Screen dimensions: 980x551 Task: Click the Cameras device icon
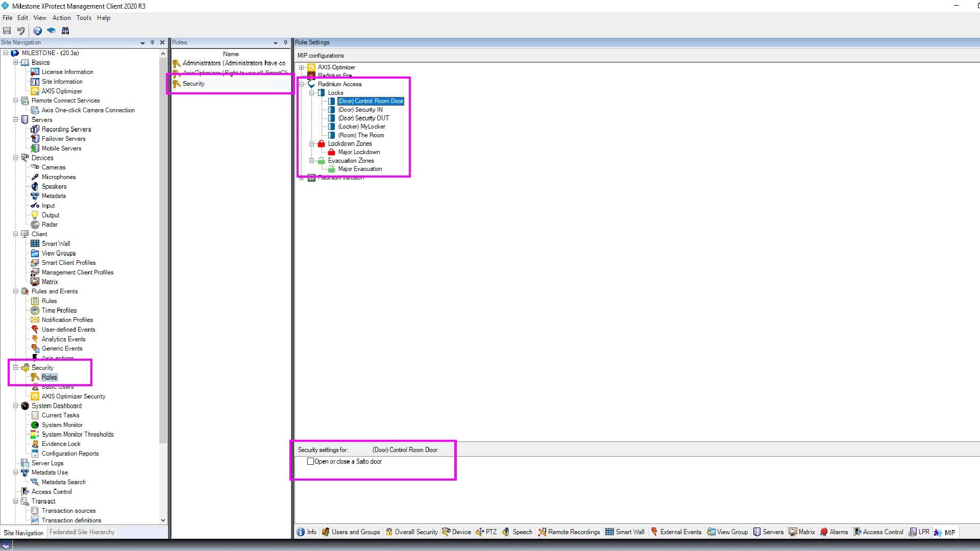35,167
